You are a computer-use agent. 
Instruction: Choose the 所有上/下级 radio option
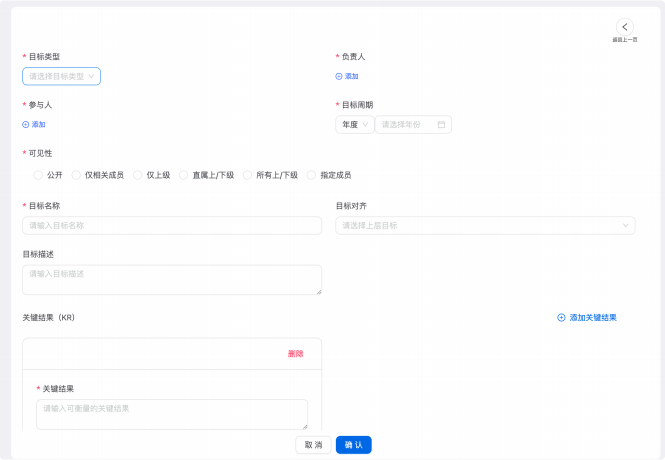[x=248, y=175]
